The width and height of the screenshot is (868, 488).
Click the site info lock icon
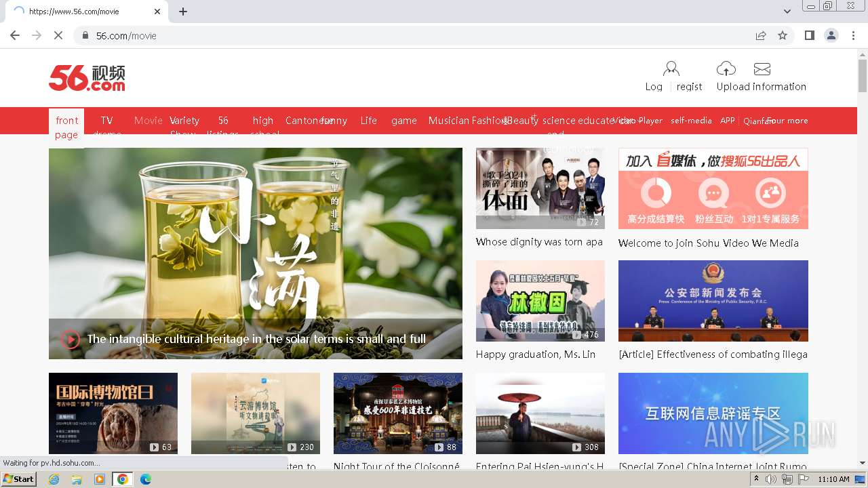point(85,35)
